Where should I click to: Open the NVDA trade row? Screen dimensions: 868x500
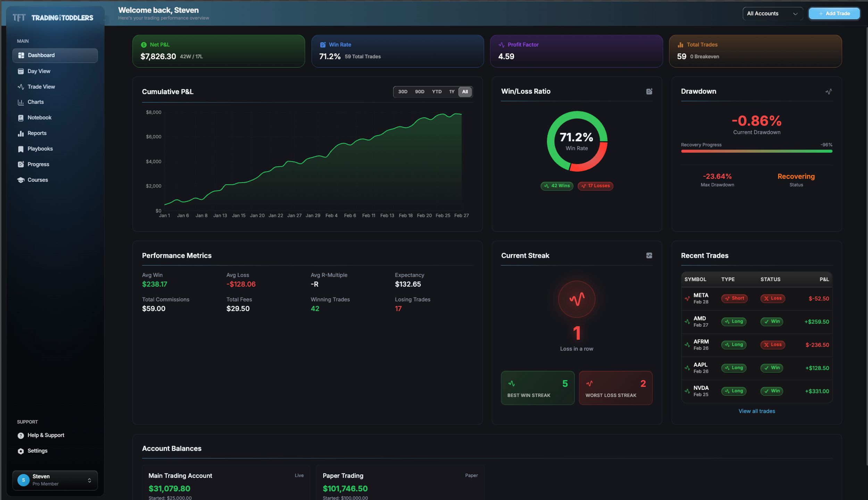[757, 391]
